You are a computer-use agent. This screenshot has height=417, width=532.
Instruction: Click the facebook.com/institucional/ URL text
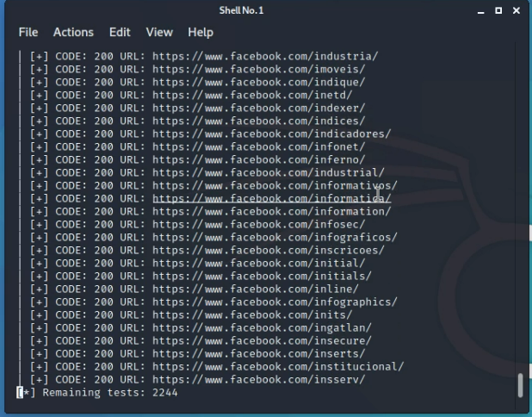278,367
